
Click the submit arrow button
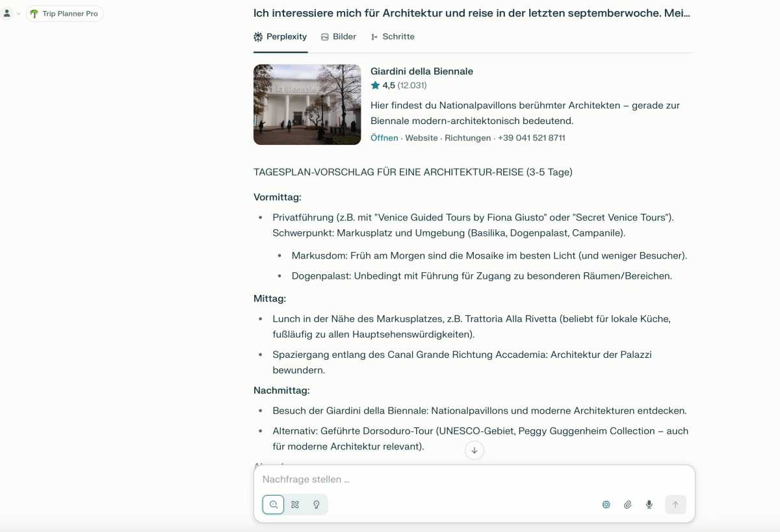point(675,504)
